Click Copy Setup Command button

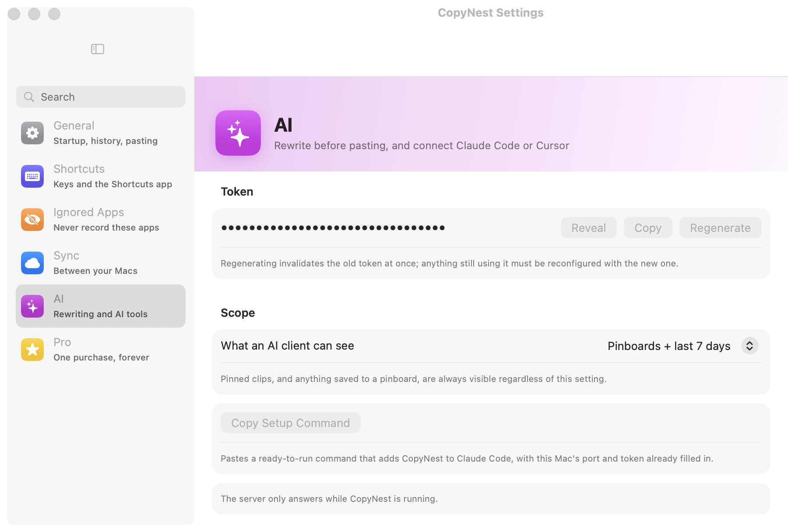click(x=291, y=423)
